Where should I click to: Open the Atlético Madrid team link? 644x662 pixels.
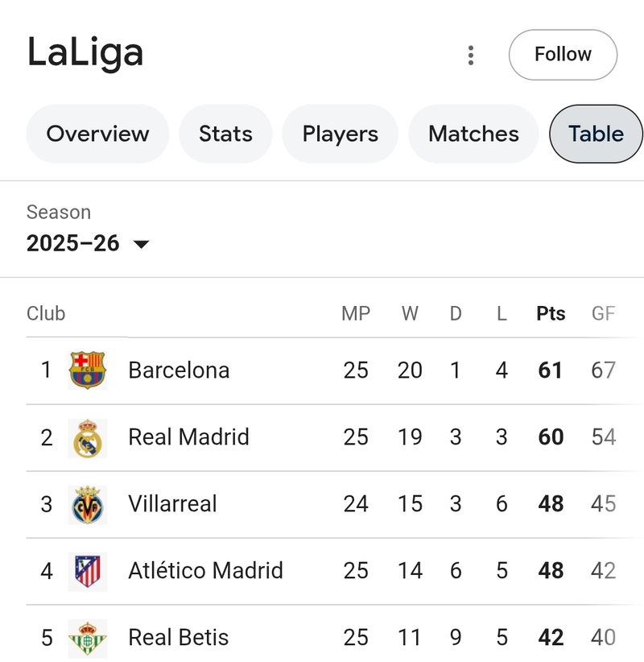(x=205, y=571)
